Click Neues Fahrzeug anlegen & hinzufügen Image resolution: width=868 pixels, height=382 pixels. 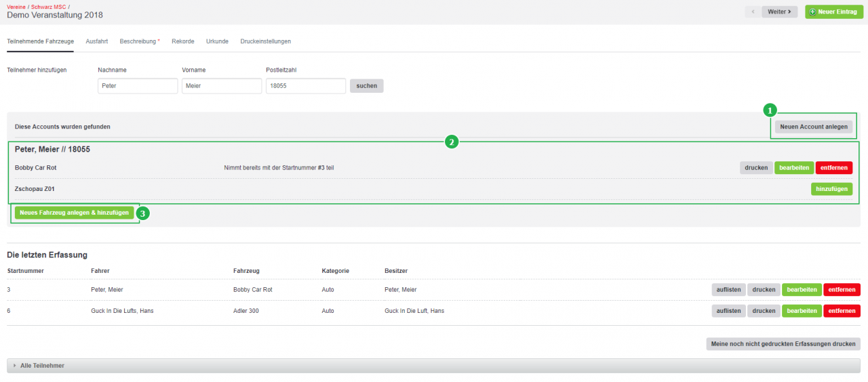(75, 213)
